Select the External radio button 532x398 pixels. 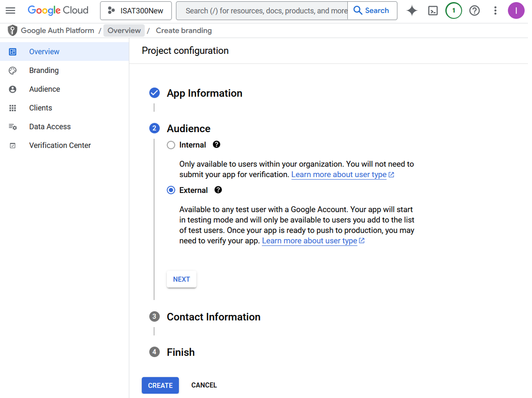coord(171,190)
